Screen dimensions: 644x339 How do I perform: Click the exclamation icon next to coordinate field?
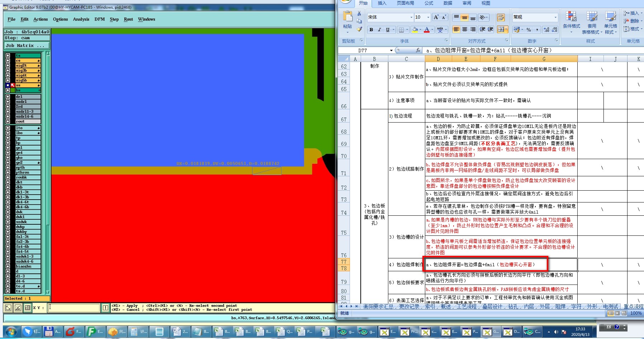(x=105, y=307)
